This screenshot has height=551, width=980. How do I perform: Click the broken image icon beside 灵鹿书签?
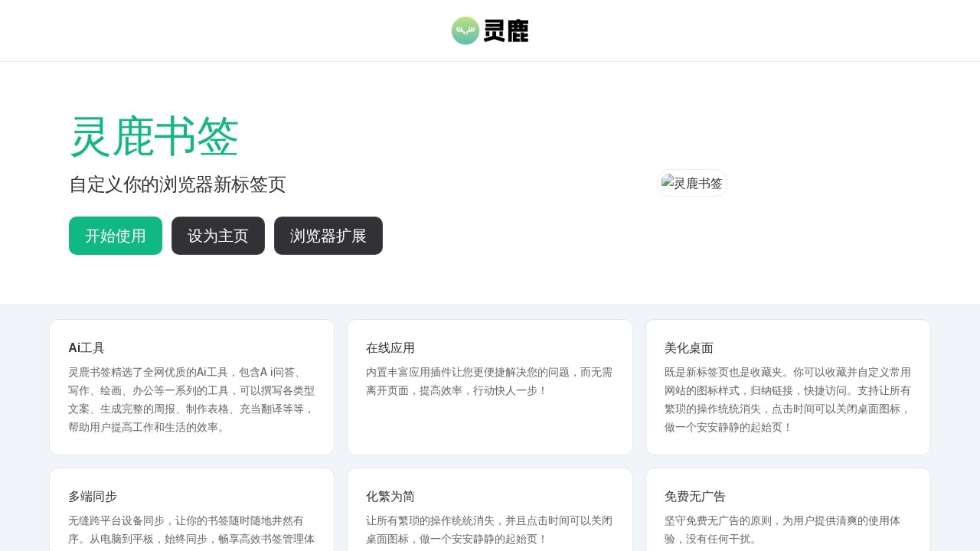665,183
